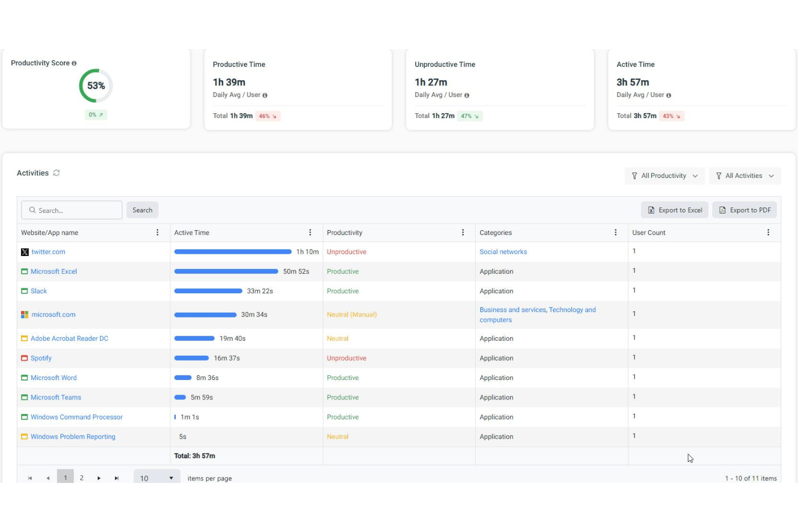Open Productivity column options menu
This screenshot has height=532, width=798.
pos(463,232)
